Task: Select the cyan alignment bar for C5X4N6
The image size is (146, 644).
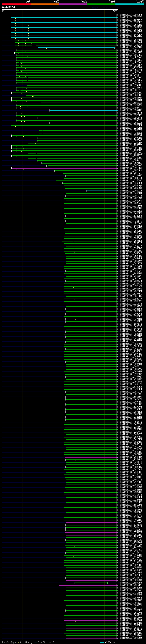Action: pyautogui.click(x=83, y=110)
